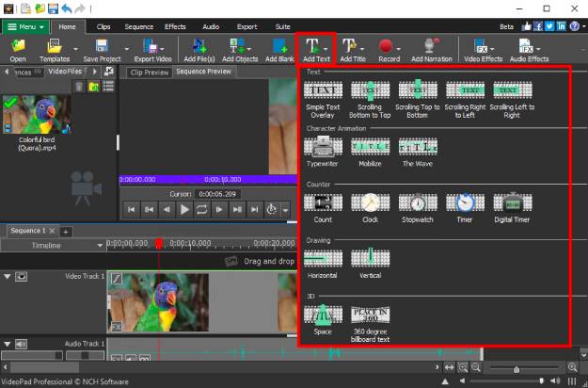The width and height of the screenshot is (588, 388).
Task: Choose Scrolling Bottom to Top text
Action: coord(370,100)
